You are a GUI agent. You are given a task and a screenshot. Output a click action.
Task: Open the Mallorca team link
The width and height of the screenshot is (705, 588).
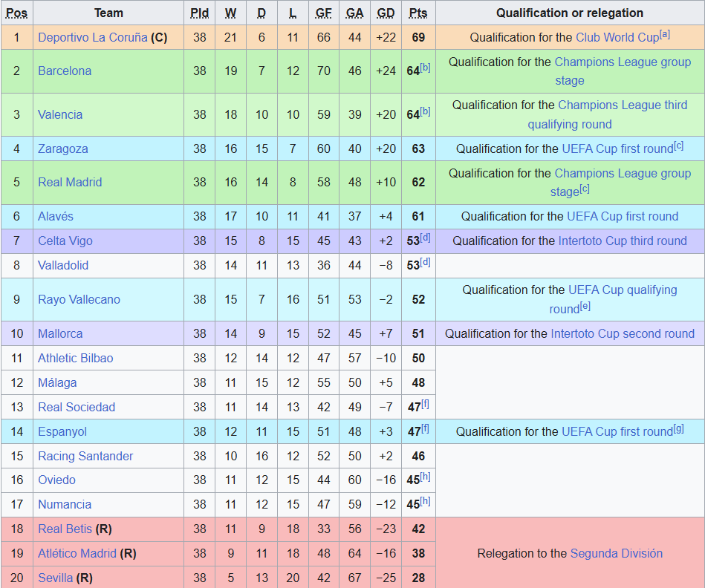coord(60,333)
